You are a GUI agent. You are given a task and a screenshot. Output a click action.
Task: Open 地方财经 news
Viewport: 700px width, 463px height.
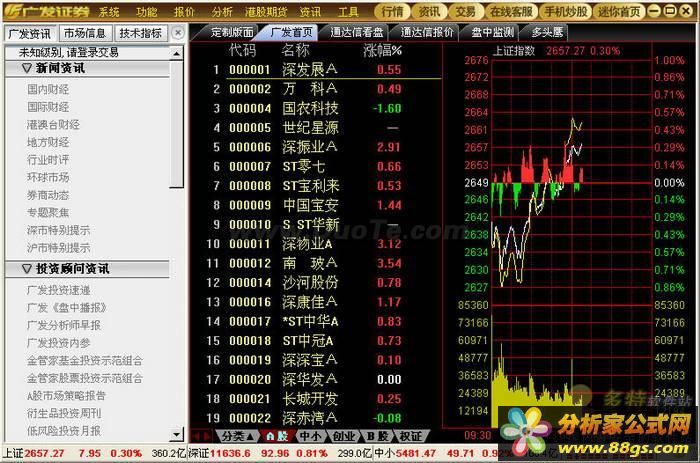(x=48, y=142)
